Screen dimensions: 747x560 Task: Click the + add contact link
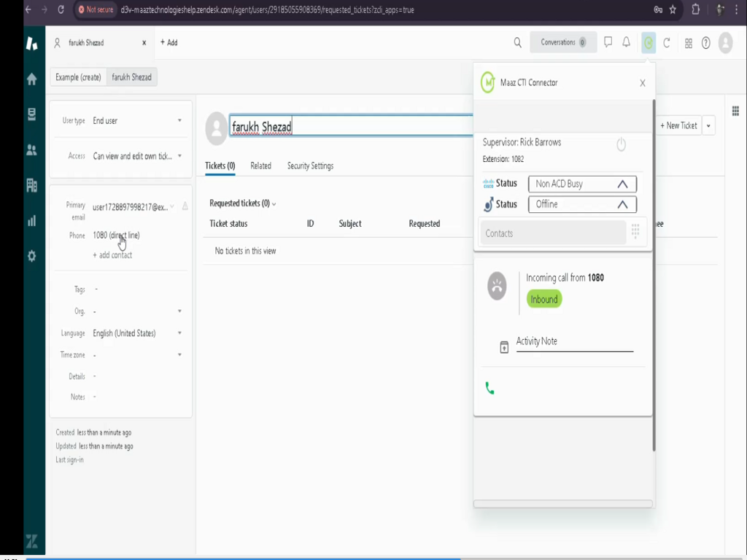[x=112, y=255]
